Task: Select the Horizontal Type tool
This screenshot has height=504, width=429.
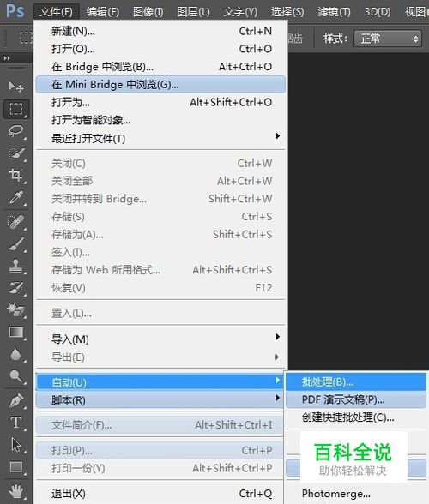Action: pos(16,423)
